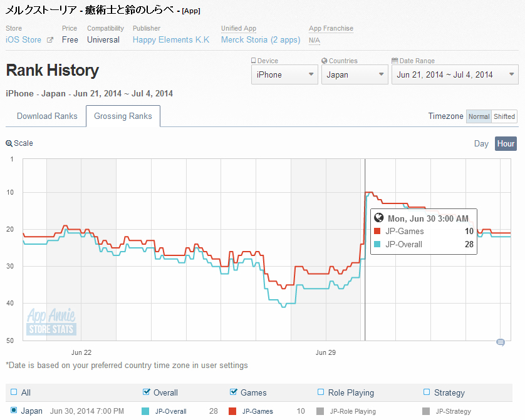Open the iOS Store link
The height and width of the screenshot is (420, 525).
click(23, 40)
